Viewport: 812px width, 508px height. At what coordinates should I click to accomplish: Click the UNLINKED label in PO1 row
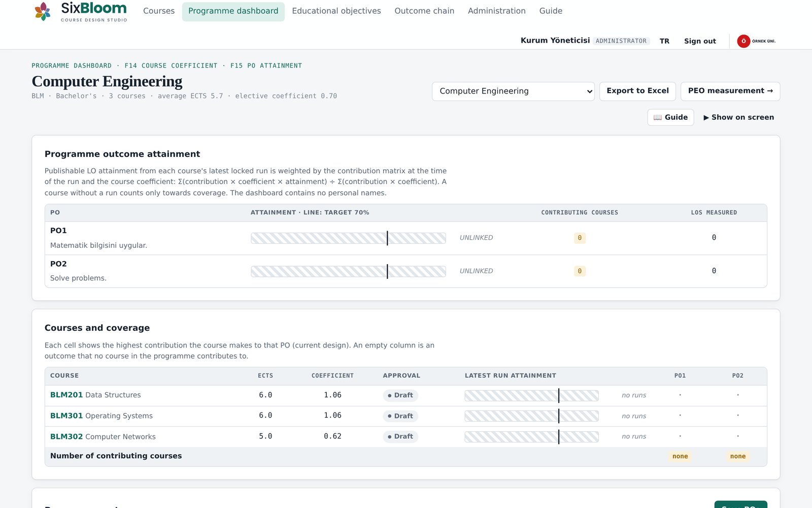coord(476,238)
